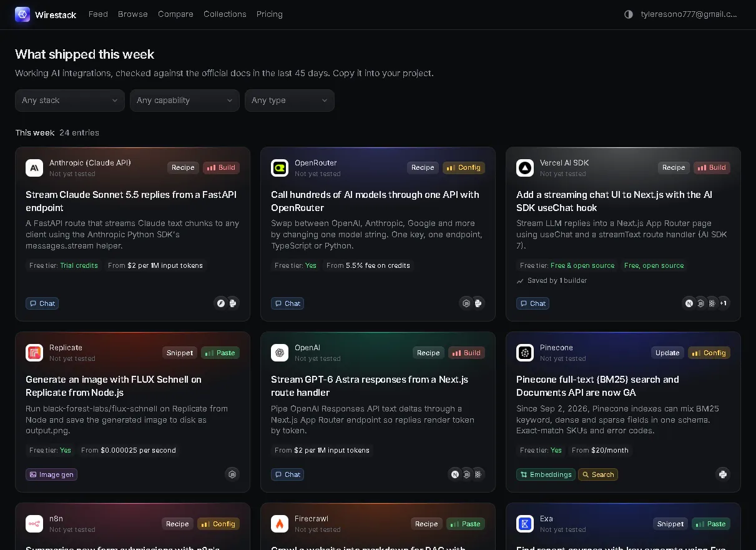Go to the Pricing nav item

tap(270, 14)
